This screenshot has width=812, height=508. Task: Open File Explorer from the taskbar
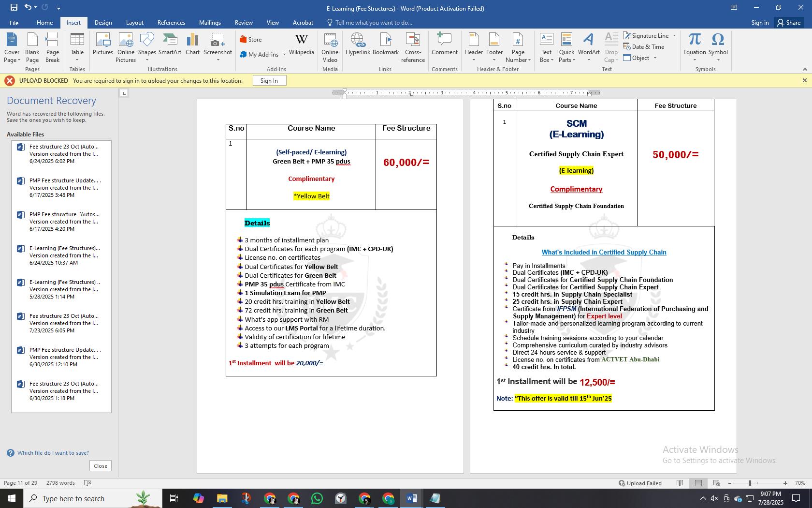[x=222, y=498]
